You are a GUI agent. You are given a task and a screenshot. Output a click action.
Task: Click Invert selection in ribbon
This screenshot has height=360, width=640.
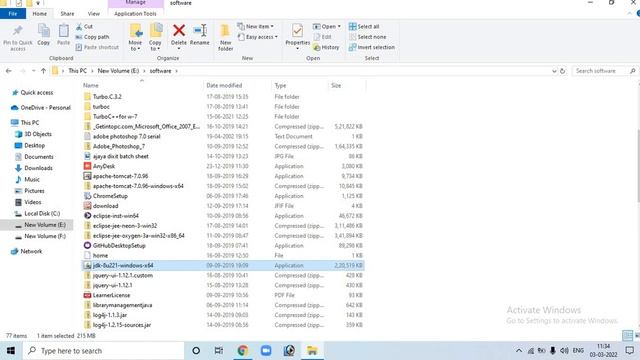coord(372,47)
